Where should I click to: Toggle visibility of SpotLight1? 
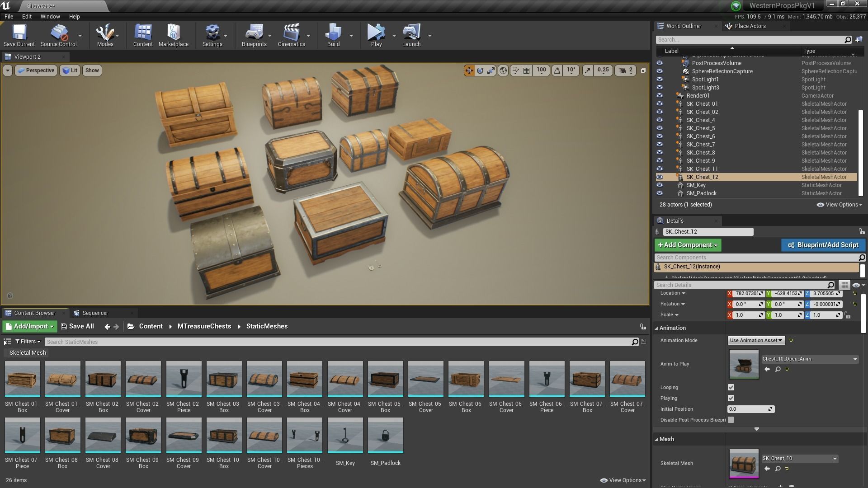660,80
